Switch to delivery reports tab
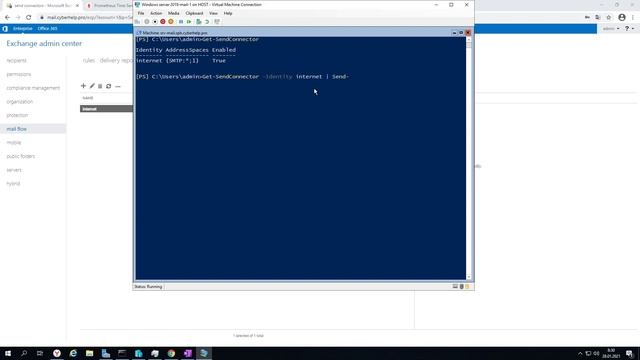The height and width of the screenshot is (360, 640). tap(116, 60)
